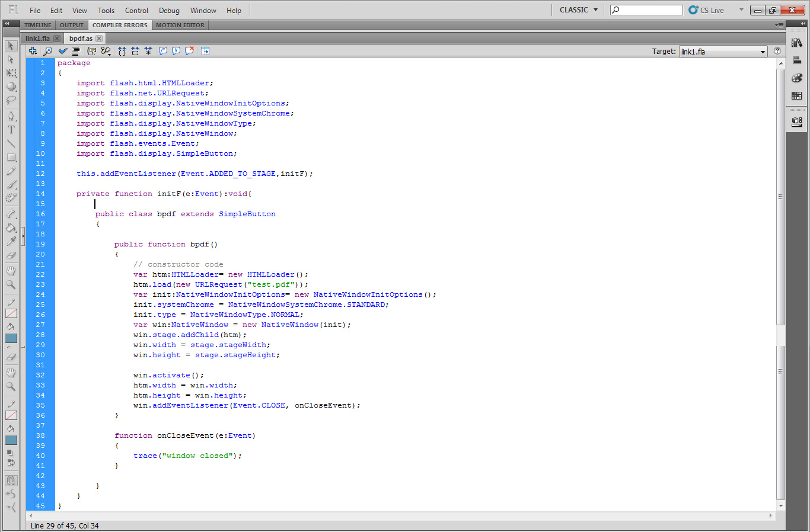Click the Apply Block Comment icon
Viewport: 810px width, 532px height.
[x=163, y=51]
